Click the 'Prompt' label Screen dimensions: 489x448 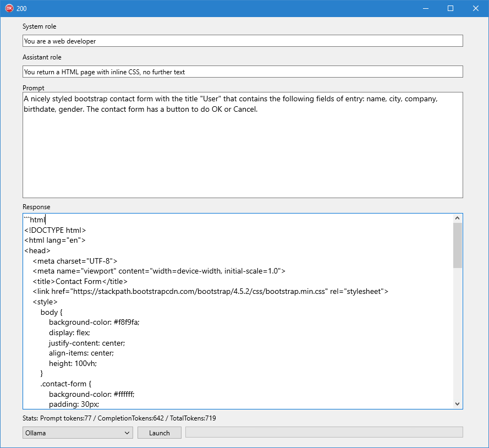(34, 88)
